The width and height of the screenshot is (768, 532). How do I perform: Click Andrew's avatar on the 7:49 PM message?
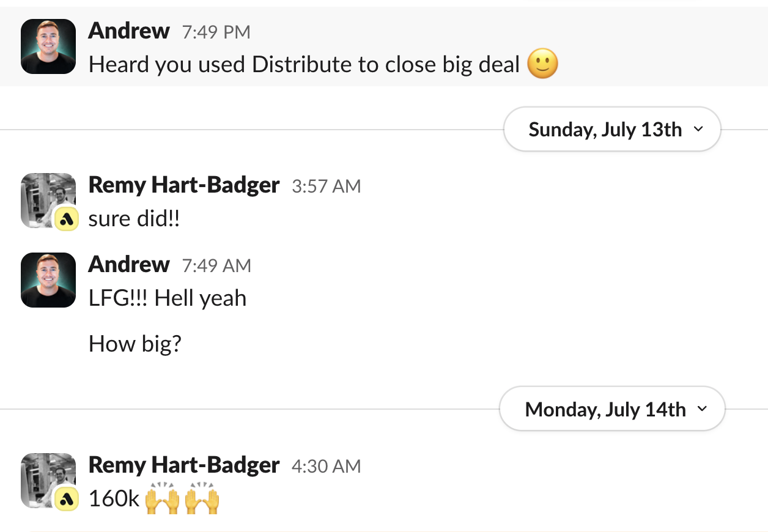(x=48, y=46)
